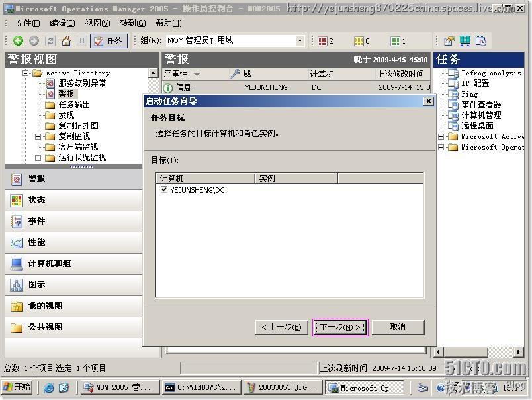532x400 pixels.
Task: Click the 实例 column header in wizard
Action: click(x=296, y=179)
